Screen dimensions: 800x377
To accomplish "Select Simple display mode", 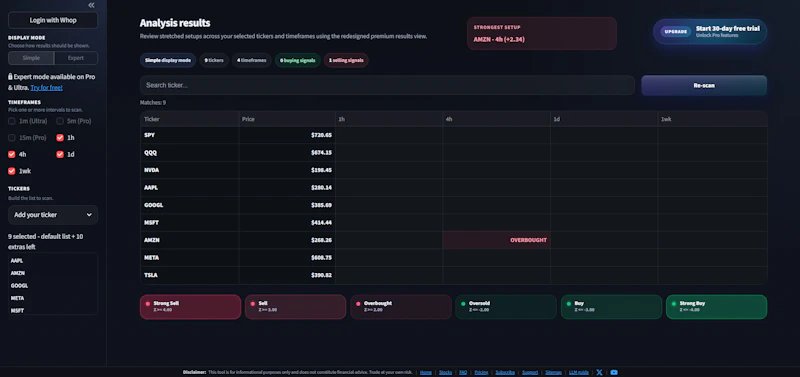I will point(31,58).
